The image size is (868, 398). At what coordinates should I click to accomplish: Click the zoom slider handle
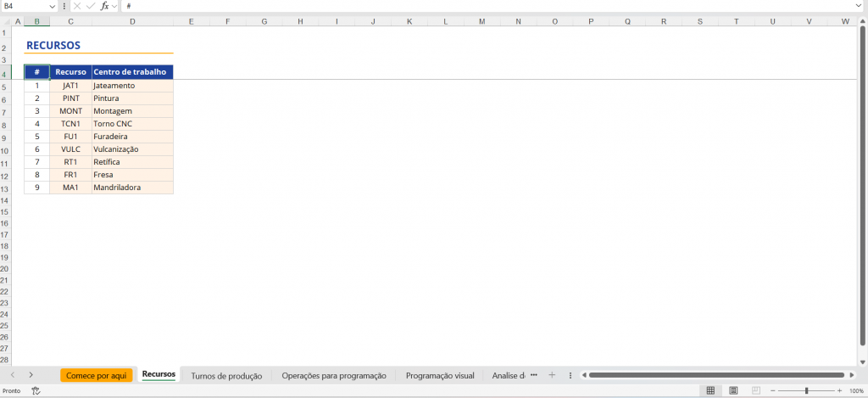click(x=806, y=390)
